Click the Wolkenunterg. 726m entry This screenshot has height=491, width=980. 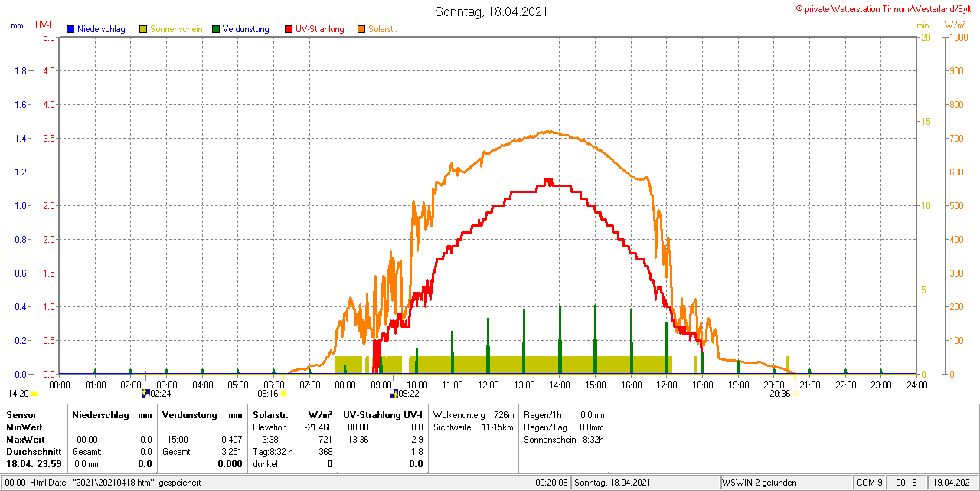pyautogui.click(x=473, y=414)
